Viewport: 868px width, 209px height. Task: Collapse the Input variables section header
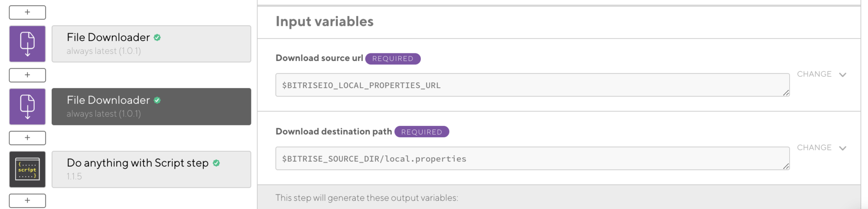point(325,22)
